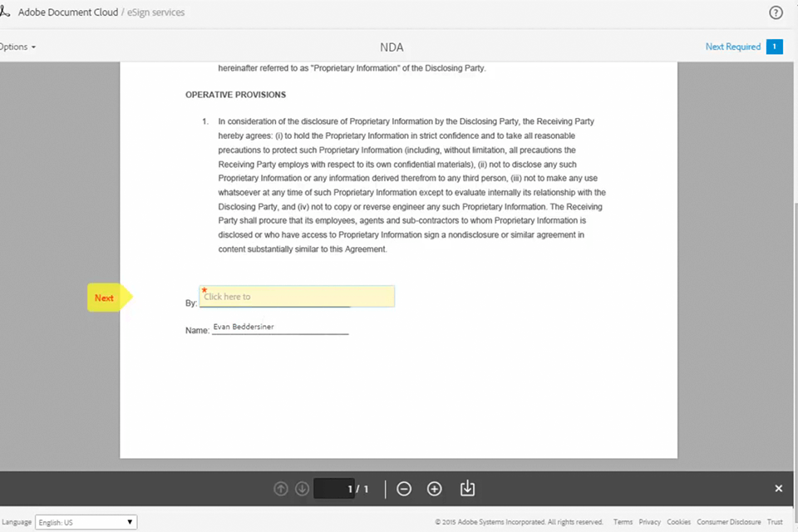The image size is (798, 532).
Task: Click the yellow Next flag marker
Action: (x=109, y=298)
